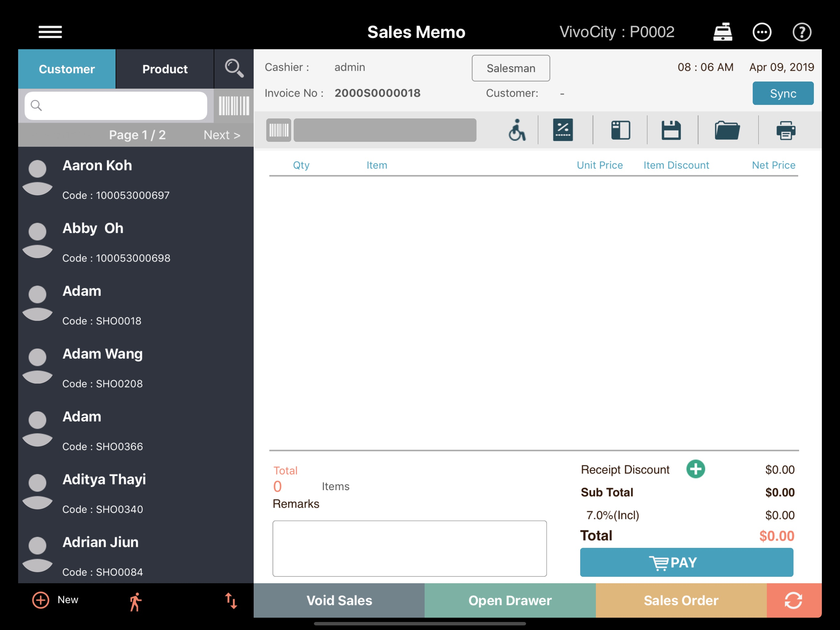Click Code : SHO0340

(x=102, y=509)
